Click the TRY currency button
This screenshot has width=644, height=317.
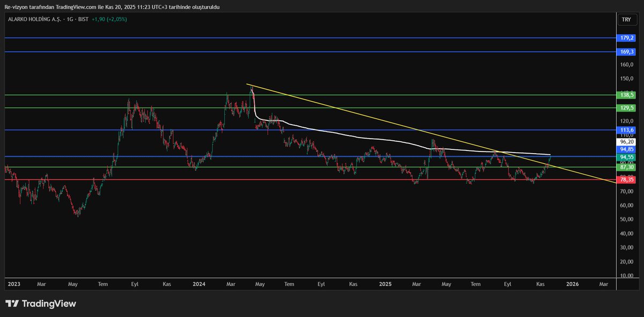point(626,19)
